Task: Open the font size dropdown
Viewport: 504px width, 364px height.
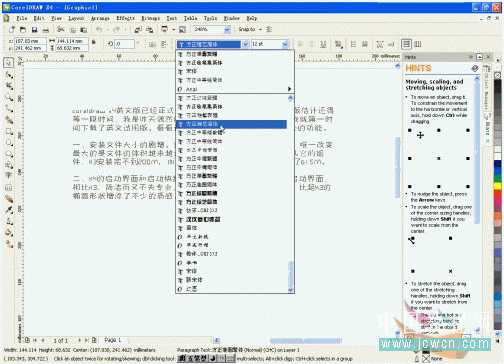Action: (x=285, y=44)
